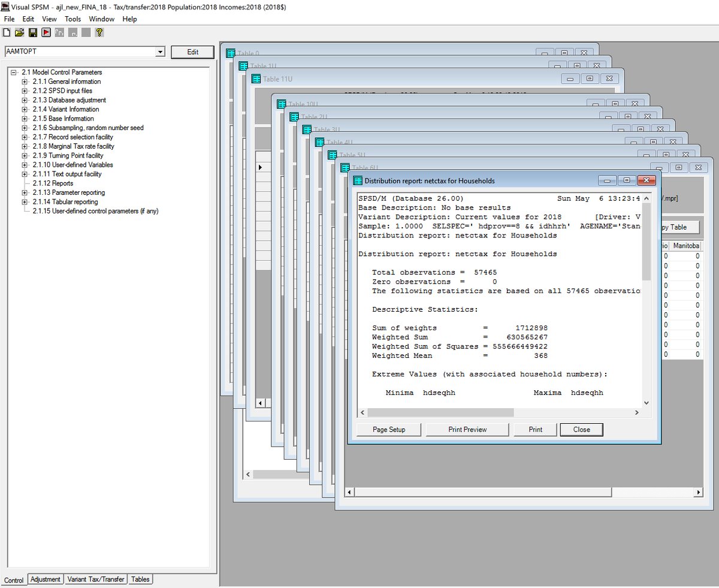Image resolution: width=719 pixels, height=588 pixels.
Task: Switch to the Adjustment tab
Action: [46, 579]
